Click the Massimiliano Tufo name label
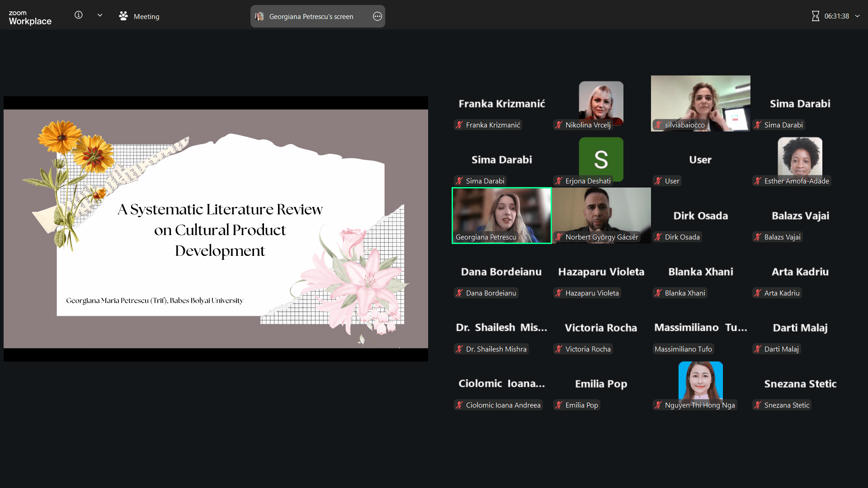 click(x=683, y=349)
